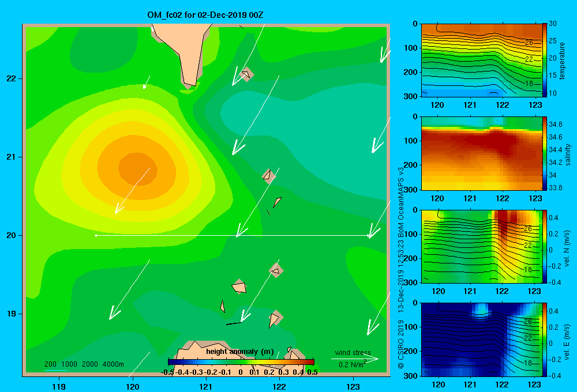
Task: Click the 'wind stress' legend label
Action: (353, 352)
